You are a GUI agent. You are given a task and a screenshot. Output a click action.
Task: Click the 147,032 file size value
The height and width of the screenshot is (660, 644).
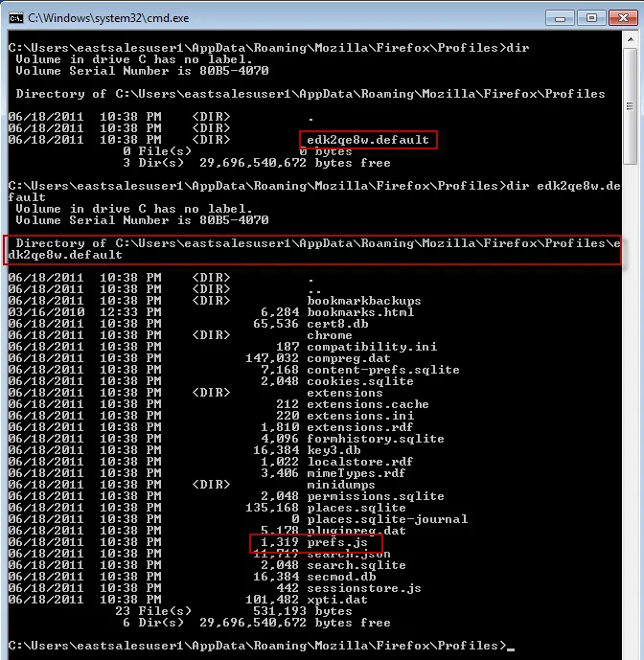click(x=272, y=358)
